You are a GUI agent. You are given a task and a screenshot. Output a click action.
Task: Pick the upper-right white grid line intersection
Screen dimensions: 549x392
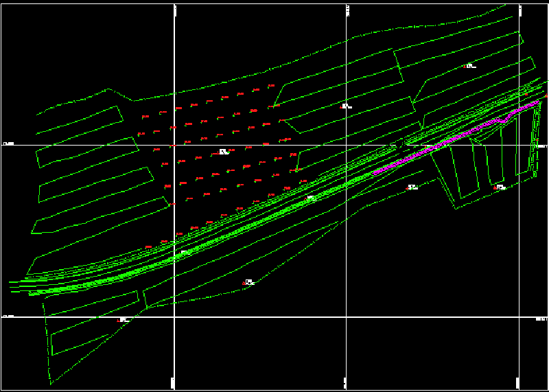tap(519, 145)
